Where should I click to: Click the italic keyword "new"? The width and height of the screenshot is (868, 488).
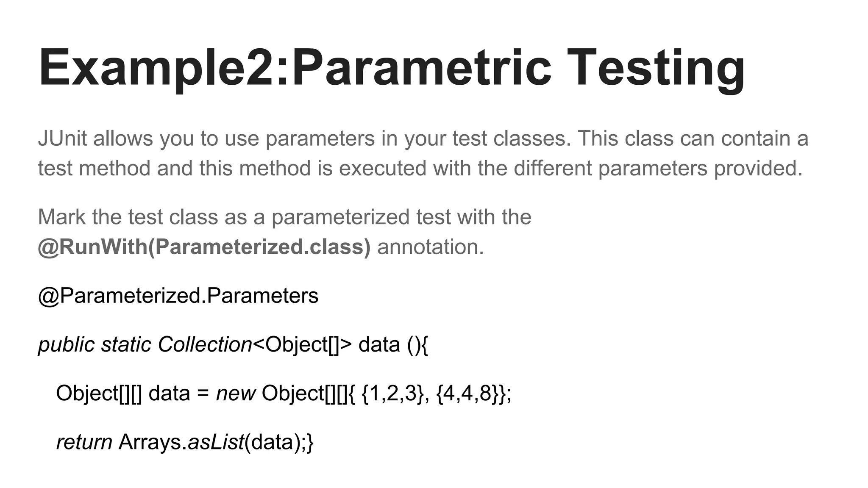(x=236, y=393)
